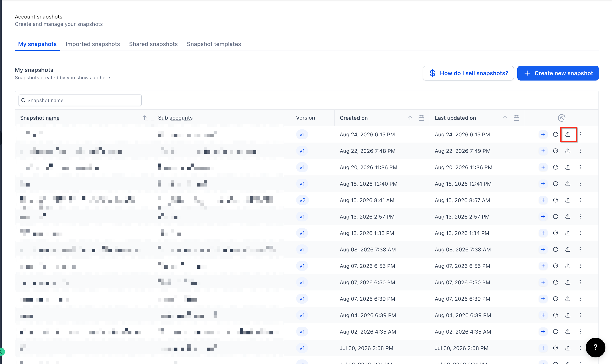Focus the Snapshot name search field
The width and height of the screenshot is (612, 364).
coord(80,100)
